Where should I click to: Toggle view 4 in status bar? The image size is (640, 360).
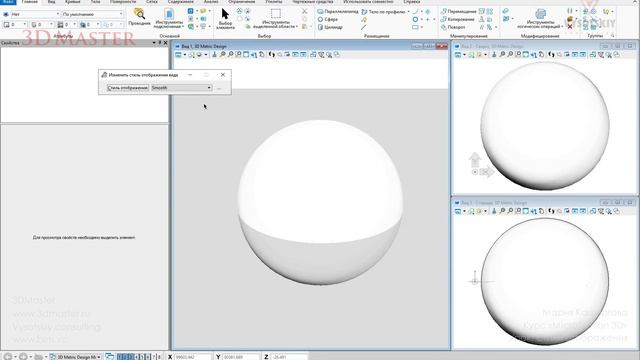pos(137,357)
